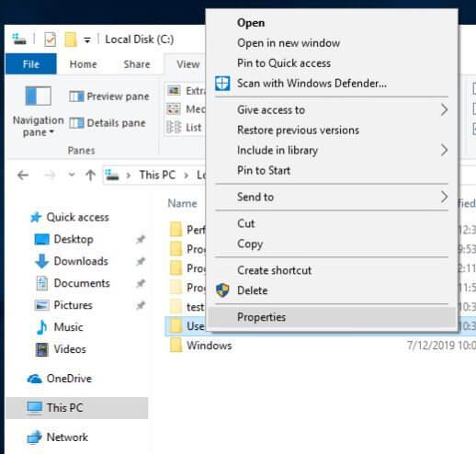The height and width of the screenshot is (454, 476).
Task: Select the List layout view
Action: pos(185,128)
